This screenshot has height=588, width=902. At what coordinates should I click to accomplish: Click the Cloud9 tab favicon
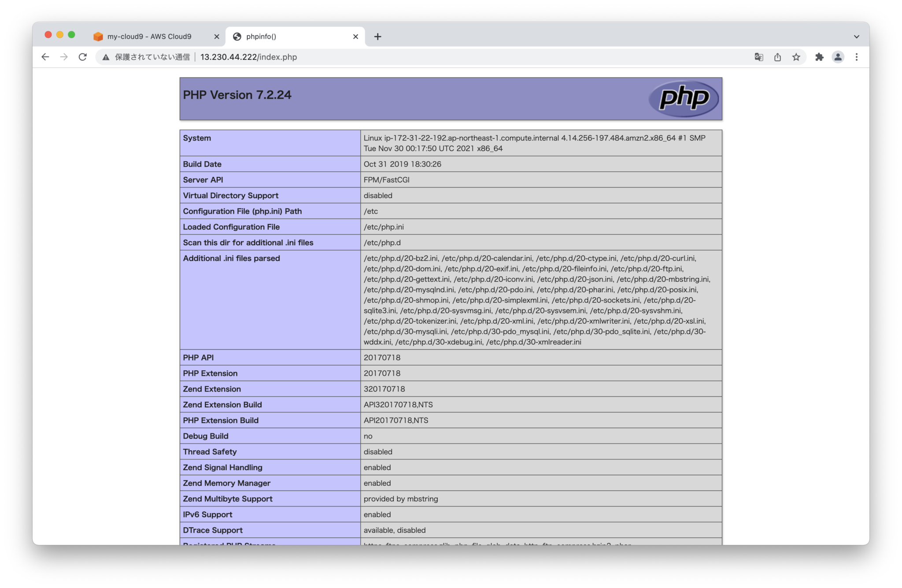point(98,37)
